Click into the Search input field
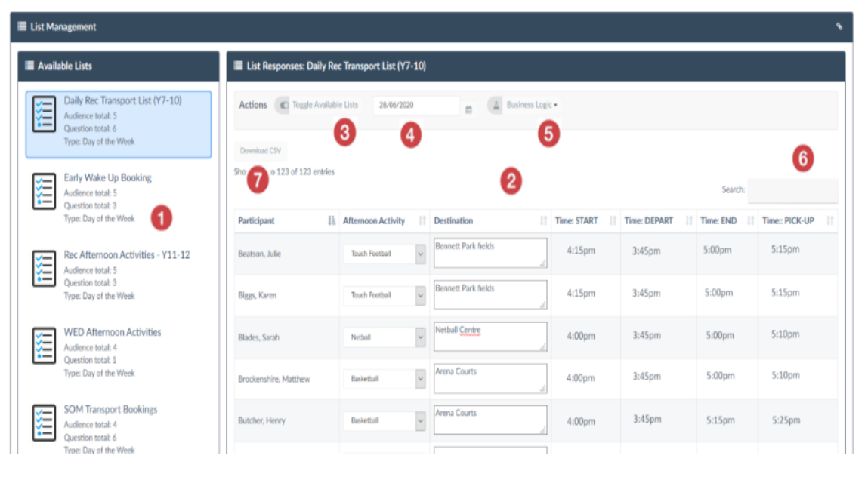868x480 pixels. [x=792, y=189]
